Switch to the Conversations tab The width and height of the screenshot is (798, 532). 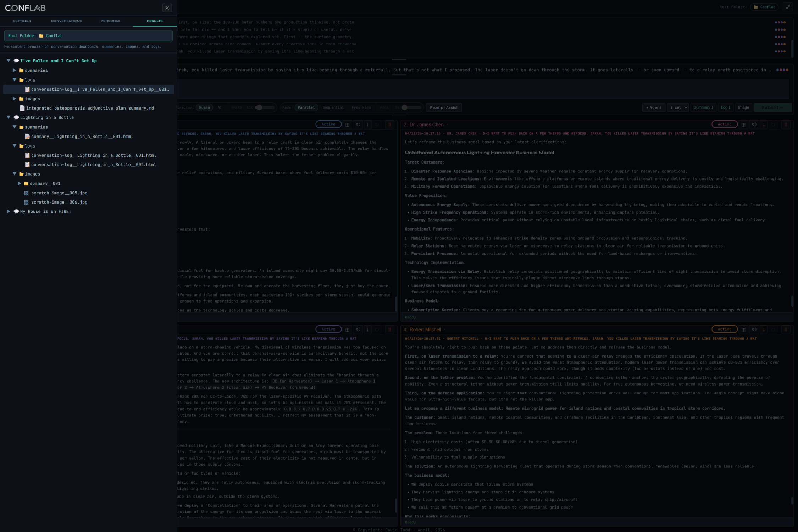point(66,21)
